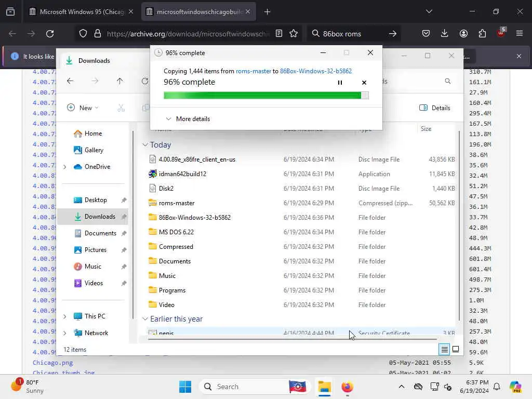
Task: Switch to large thumbnails view
Action: pos(456,349)
